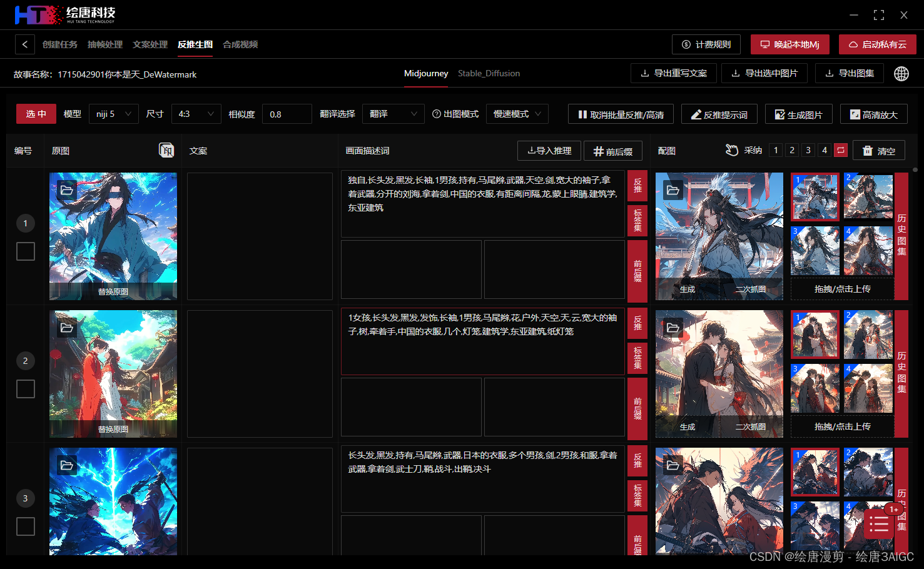
Task: Click 生成 under row 1 generated image
Action: pos(688,289)
